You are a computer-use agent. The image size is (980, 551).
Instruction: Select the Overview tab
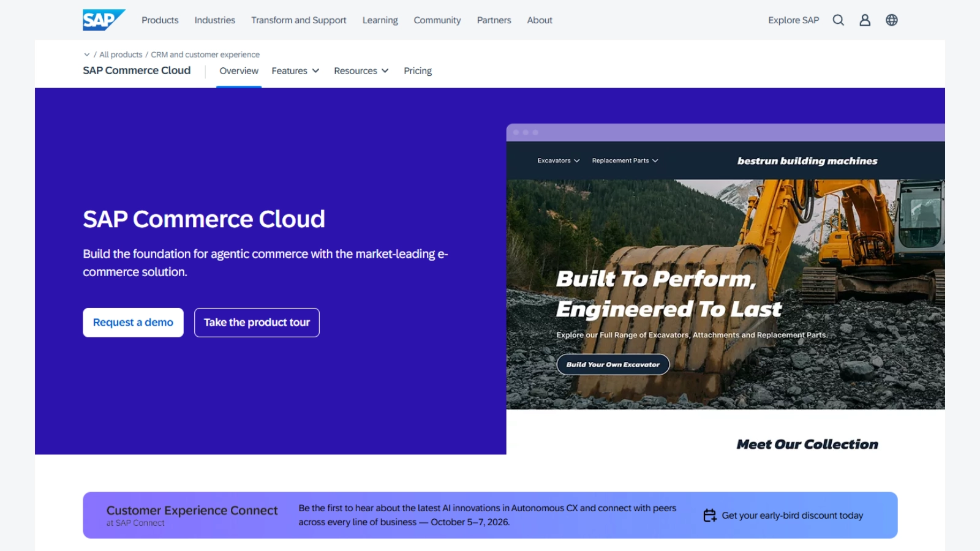(239, 71)
